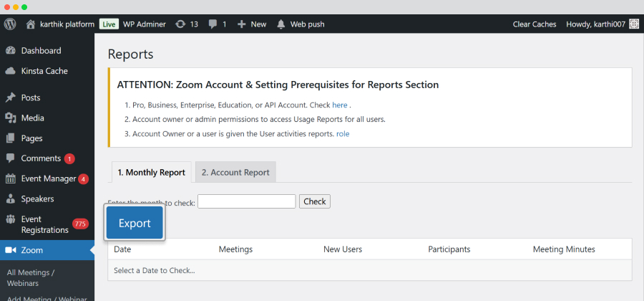This screenshot has height=301, width=644.
Task: Click the updates refresh icon
Action: point(180,24)
